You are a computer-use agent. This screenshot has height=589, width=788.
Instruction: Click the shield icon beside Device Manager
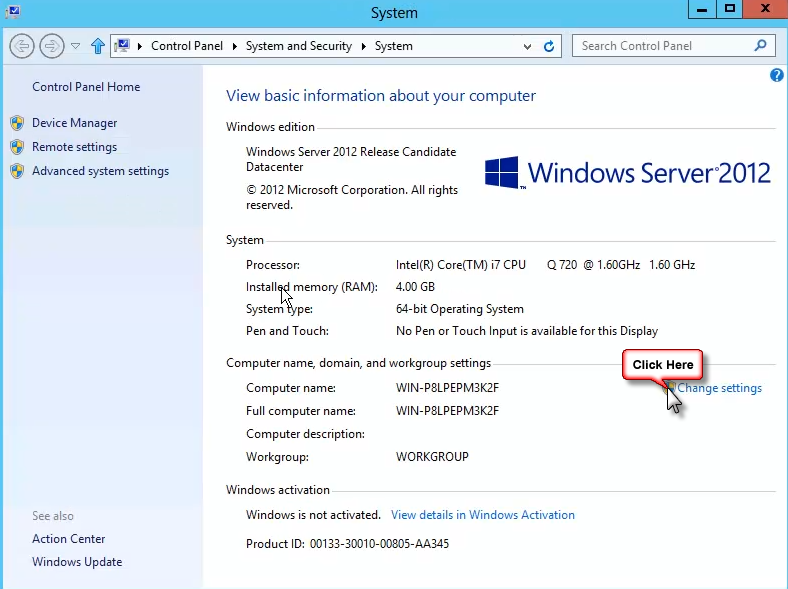pyautogui.click(x=17, y=123)
